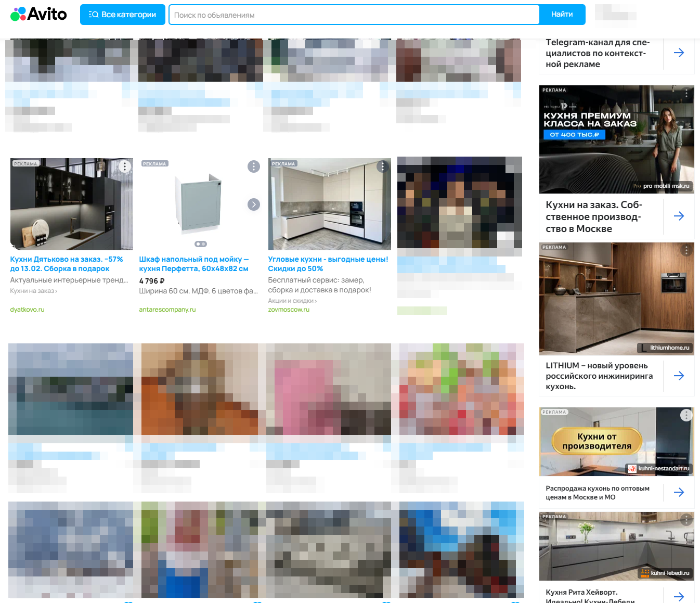Viewport: 700px width, 603px height.
Task: Open the Кухни от производителя banner image
Action: point(616,442)
